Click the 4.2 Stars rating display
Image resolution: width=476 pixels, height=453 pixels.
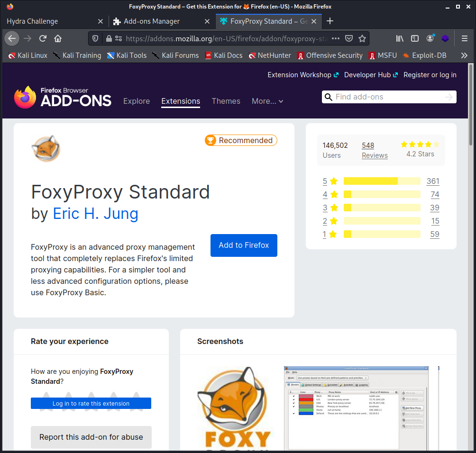click(420, 149)
